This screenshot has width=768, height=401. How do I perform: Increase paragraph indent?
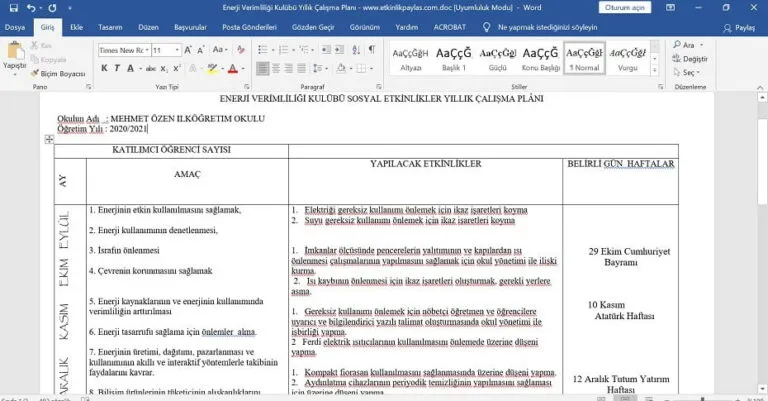pos(339,50)
